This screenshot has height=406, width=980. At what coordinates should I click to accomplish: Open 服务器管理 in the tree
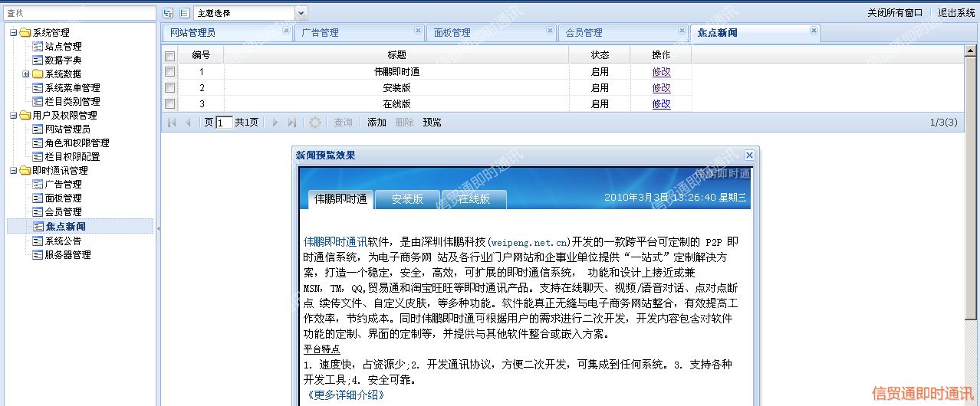(67, 254)
